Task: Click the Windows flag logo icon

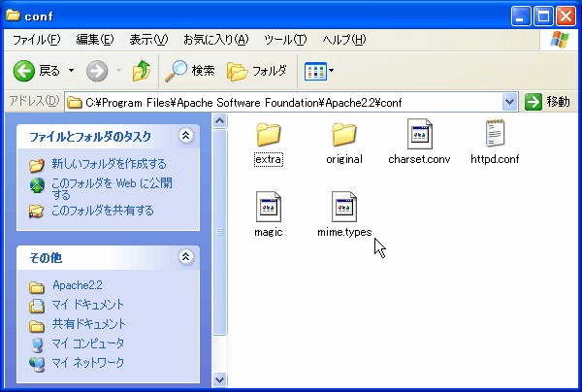Action: (x=560, y=39)
